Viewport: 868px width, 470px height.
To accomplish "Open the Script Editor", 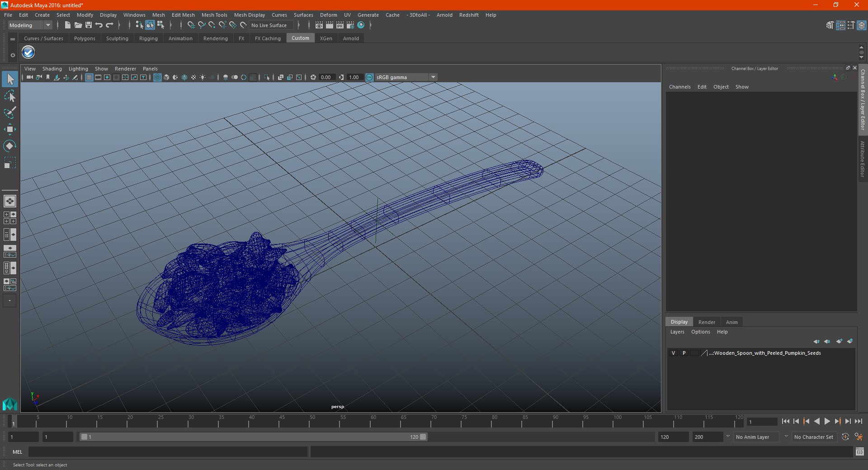I will point(860,451).
